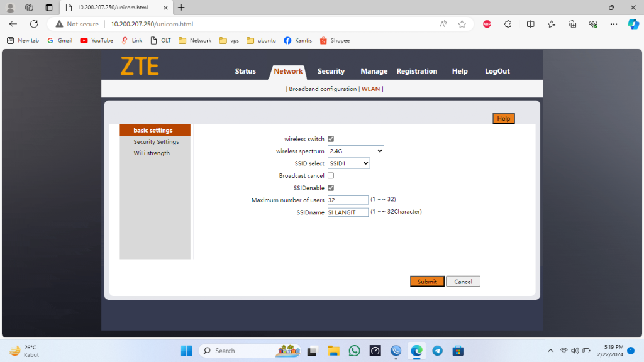This screenshot has height=362, width=644.
Task: Launch Telegram from the taskbar
Action: point(437,351)
